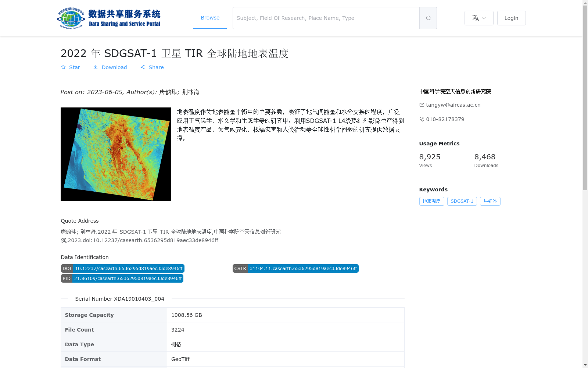Click the Data Type value 栅格
Viewport: 588px width, 368px height.
point(176,344)
